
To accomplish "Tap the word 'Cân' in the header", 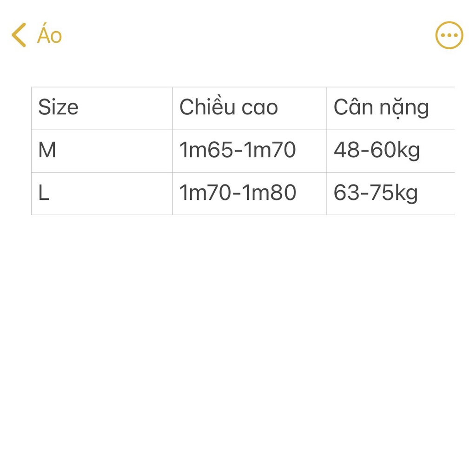I will (x=353, y=107).
